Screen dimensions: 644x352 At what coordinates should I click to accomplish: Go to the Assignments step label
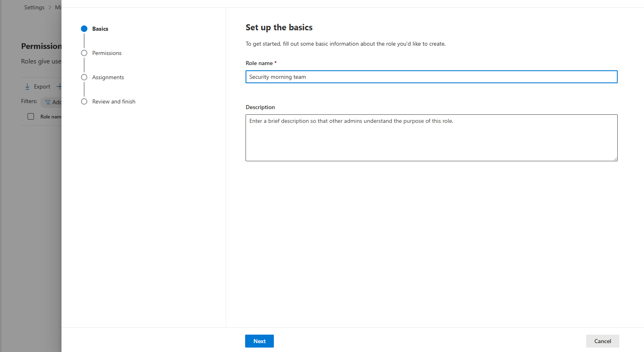click(x=108, y=77)
